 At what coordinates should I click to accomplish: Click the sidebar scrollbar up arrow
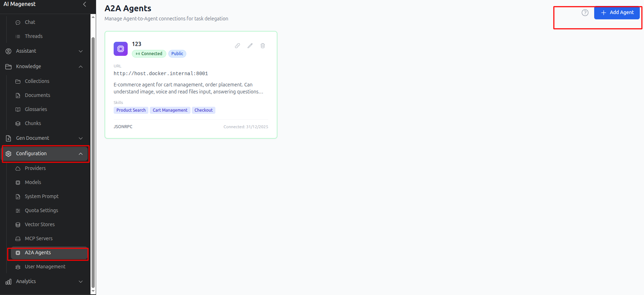coord(93,17)
